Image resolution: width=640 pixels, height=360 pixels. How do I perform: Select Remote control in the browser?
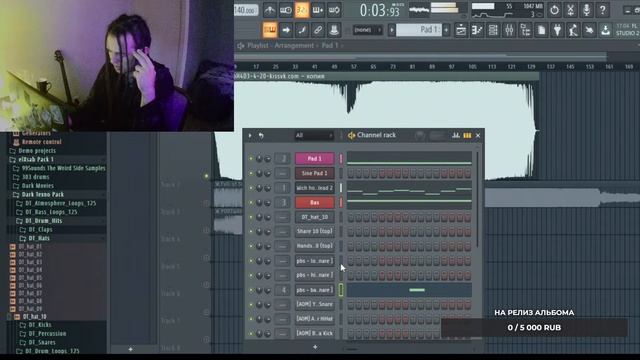(42, 142)
